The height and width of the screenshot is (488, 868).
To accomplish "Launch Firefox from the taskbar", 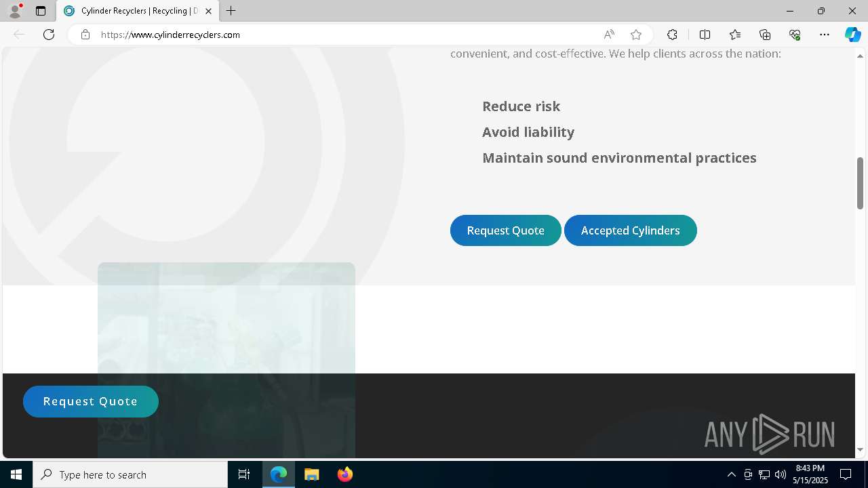I will point(344,474).
